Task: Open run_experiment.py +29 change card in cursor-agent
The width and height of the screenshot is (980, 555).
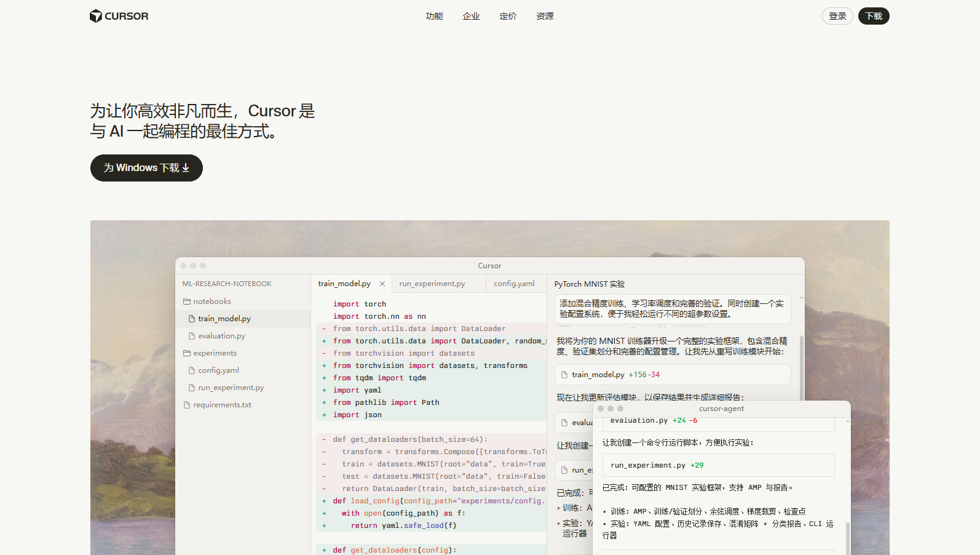Action: 718,465
